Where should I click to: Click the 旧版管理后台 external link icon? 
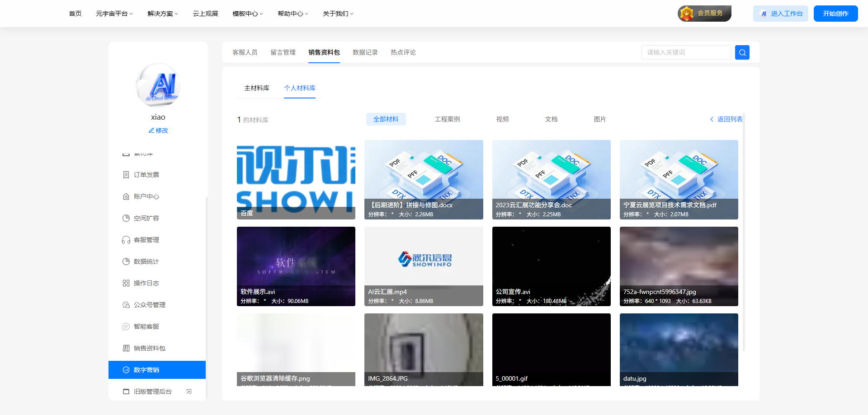tap(189, 392)
